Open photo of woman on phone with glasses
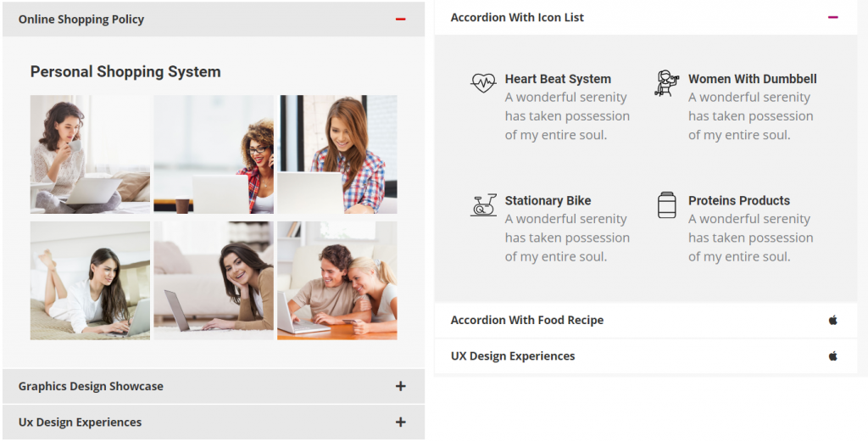The width and height of the screenshot is (868, 442). tap(214, 154)
